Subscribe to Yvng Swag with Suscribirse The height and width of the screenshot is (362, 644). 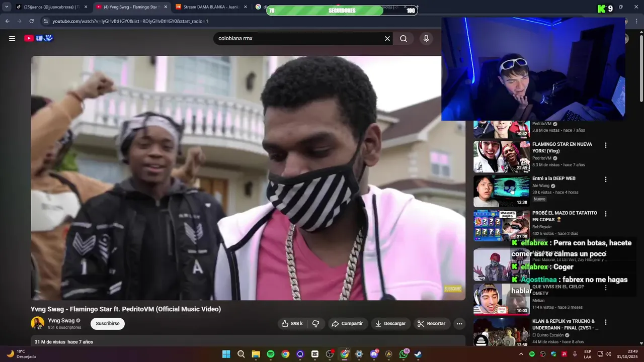coord(108,324)
